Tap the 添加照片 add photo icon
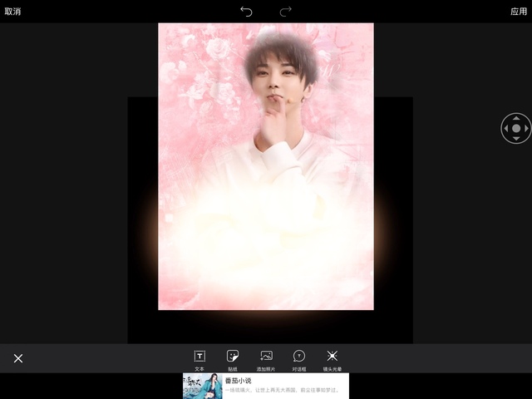 click(x=266, y=357)
